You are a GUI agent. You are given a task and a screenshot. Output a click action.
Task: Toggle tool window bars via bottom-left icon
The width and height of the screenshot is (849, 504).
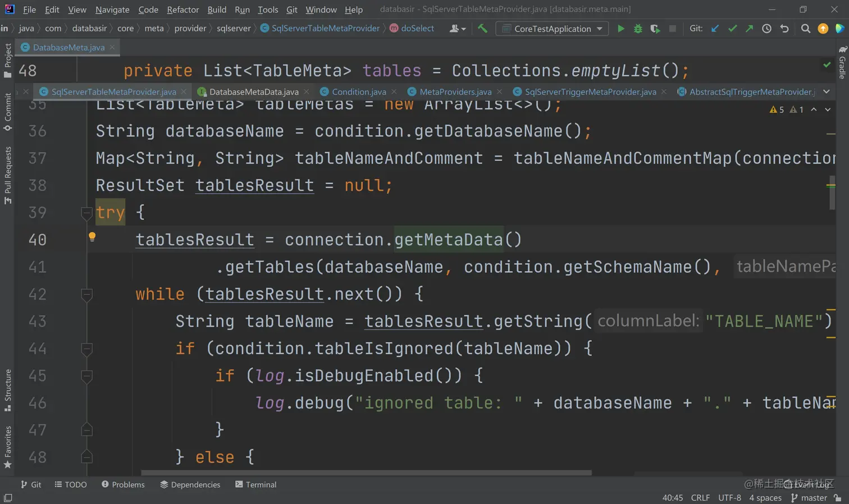8,498
